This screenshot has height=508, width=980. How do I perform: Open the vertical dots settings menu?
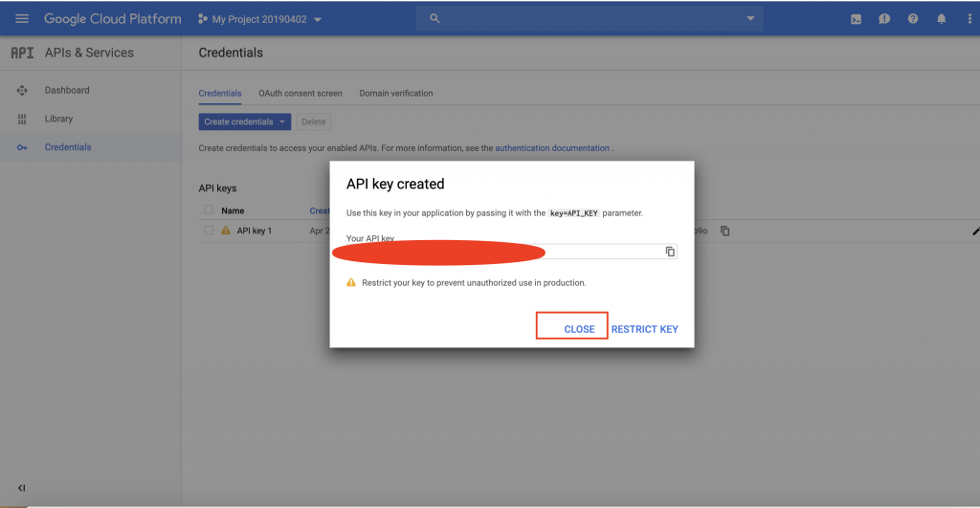[969, 19]
